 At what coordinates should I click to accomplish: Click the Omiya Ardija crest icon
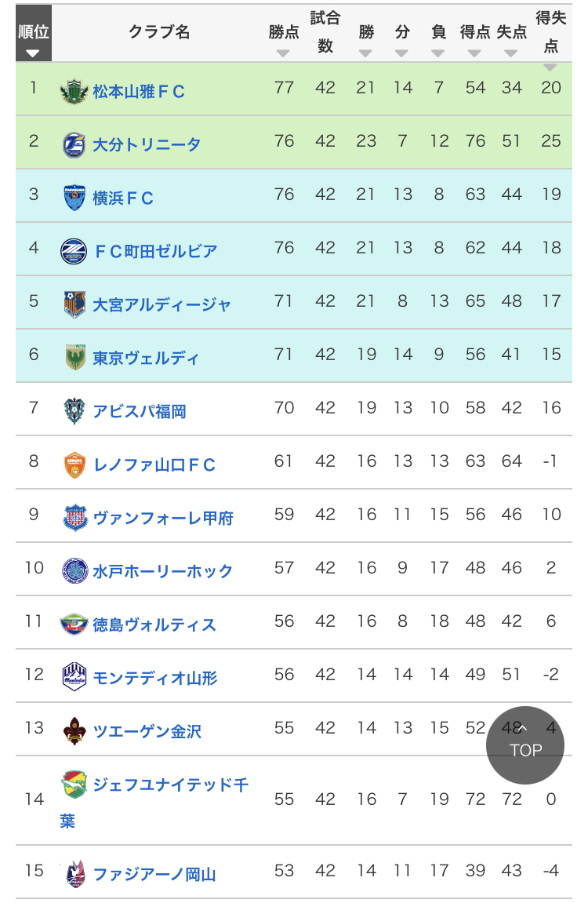click(74, 304)
